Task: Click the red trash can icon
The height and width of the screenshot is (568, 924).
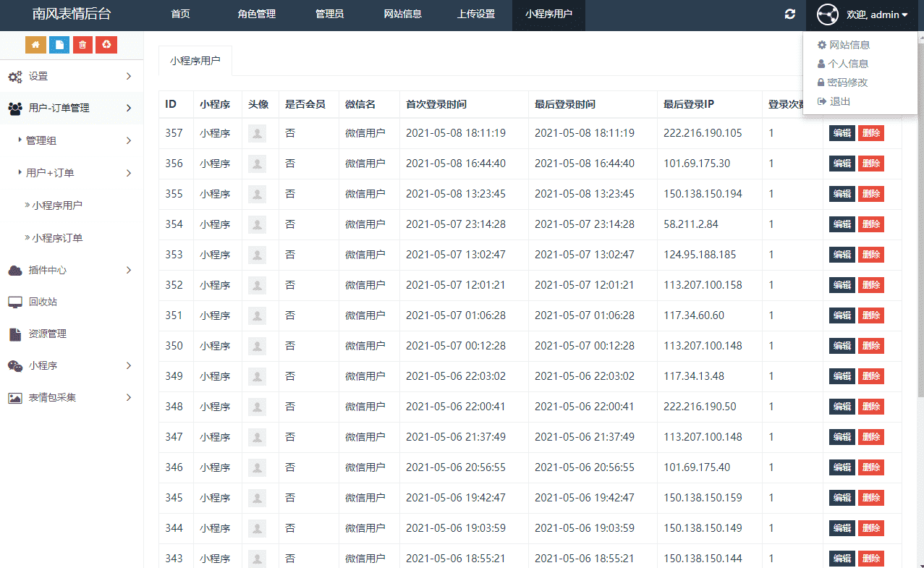Action: (82, 44)
